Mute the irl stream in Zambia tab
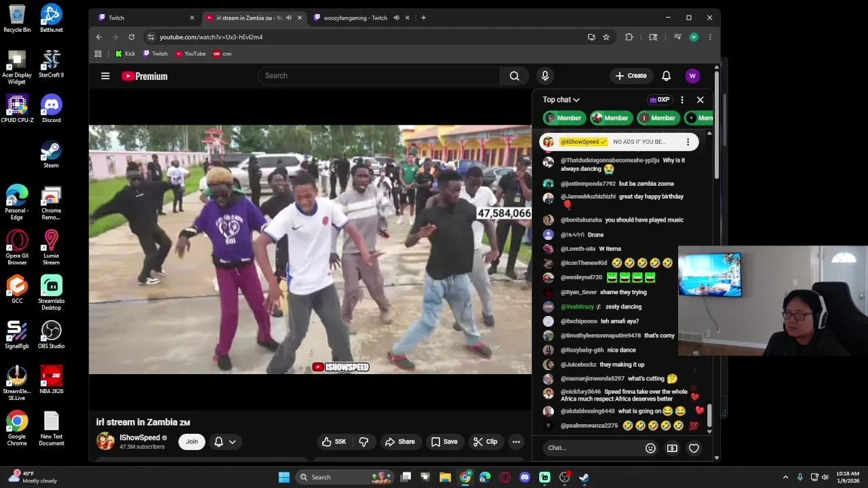The height and width of the screenshot is (488, 868). (289, 18)
